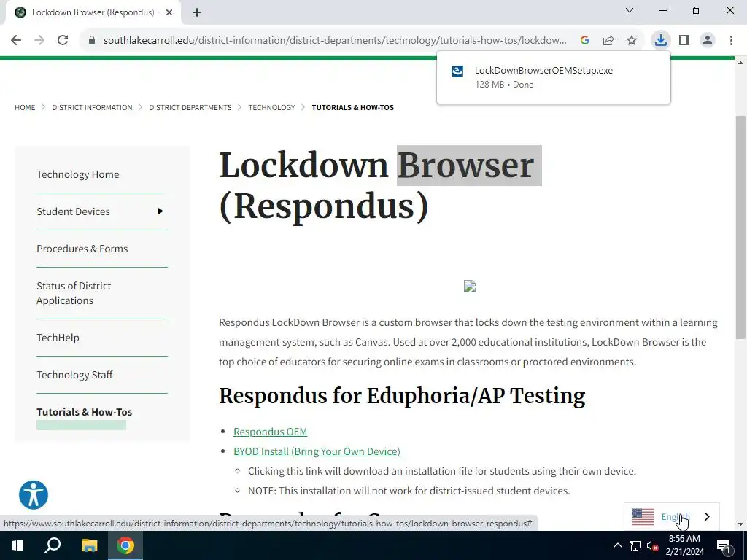The width and height of the screenshot is (747, 560).
Task: Open BYOD Install (Bring Your Own Device) link
Action: pos(317,451)
